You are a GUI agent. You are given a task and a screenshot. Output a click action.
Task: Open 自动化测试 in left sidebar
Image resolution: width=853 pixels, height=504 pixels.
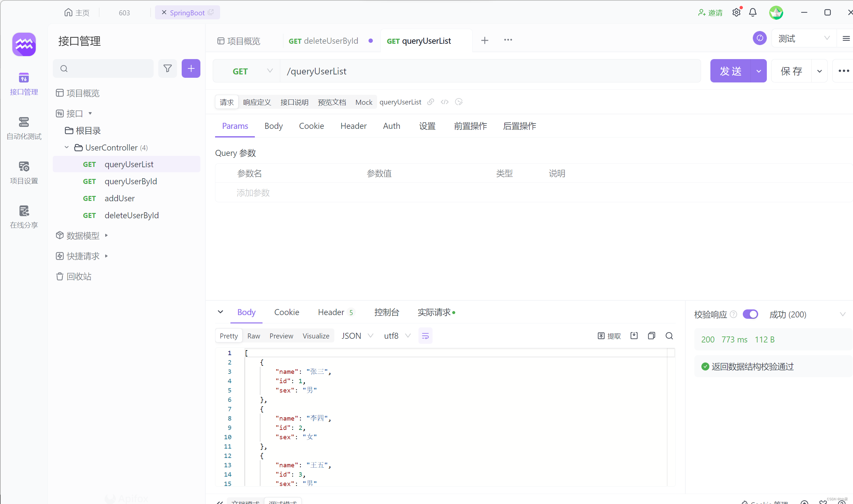[24, 128]
